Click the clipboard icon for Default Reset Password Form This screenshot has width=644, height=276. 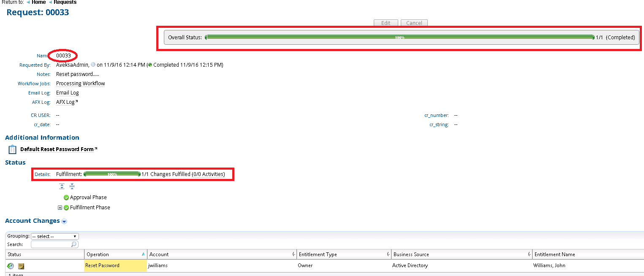[x=12, y=149]
